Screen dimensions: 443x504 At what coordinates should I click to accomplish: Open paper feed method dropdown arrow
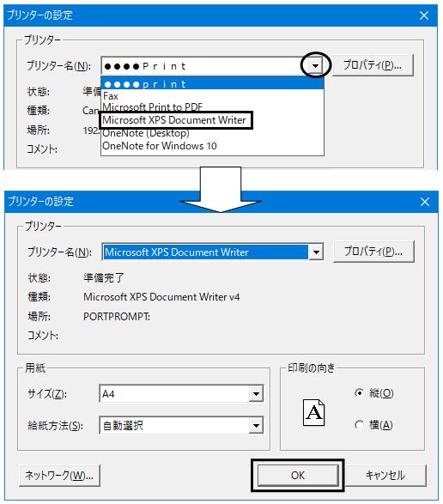click(x=256, y=426)
